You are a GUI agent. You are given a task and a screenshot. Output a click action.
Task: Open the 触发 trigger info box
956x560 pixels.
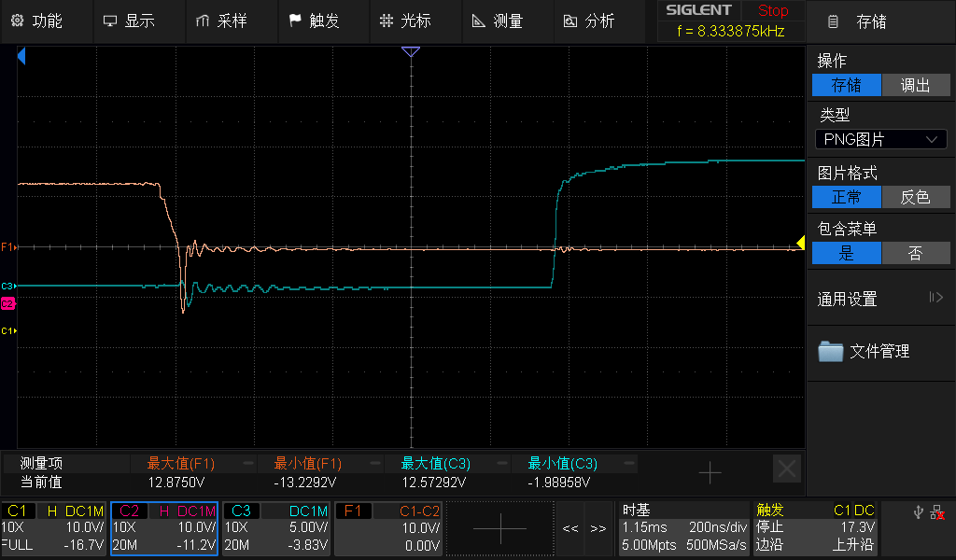(x=816, y=528)
